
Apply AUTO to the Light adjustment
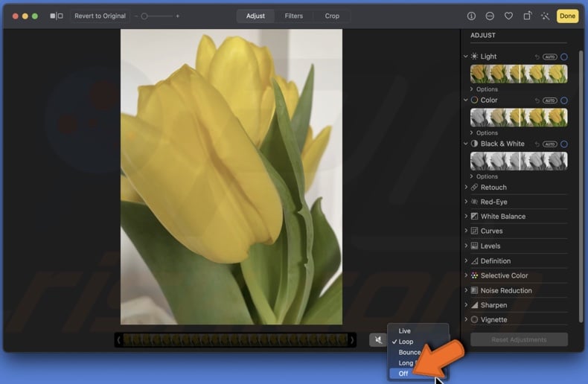[x=550, y=57]
